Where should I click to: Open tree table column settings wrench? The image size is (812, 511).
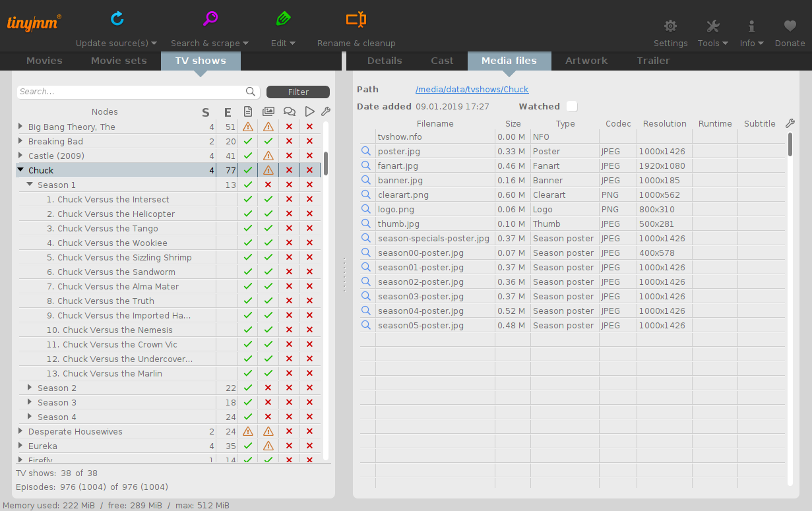(x=326, y=111)
